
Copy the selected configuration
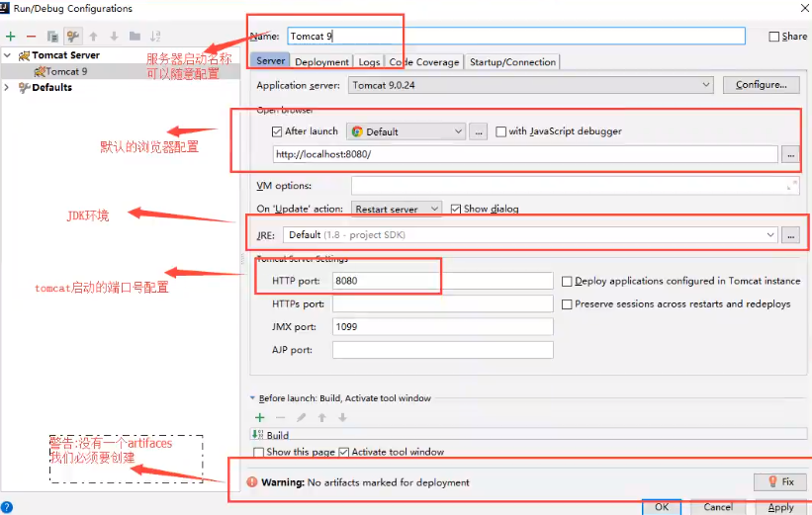coord(52,37)
